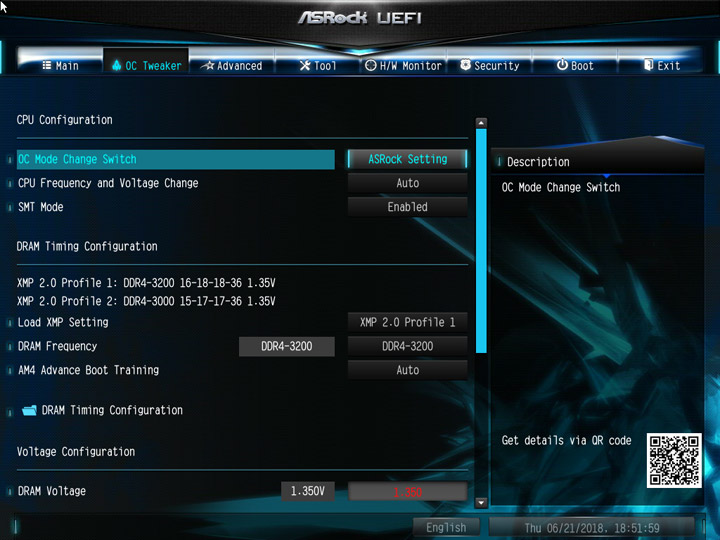Click the shield icon on Security
The width and height of the screenshot is (720, 540).
pyautogui.click(x=466, y=65)
